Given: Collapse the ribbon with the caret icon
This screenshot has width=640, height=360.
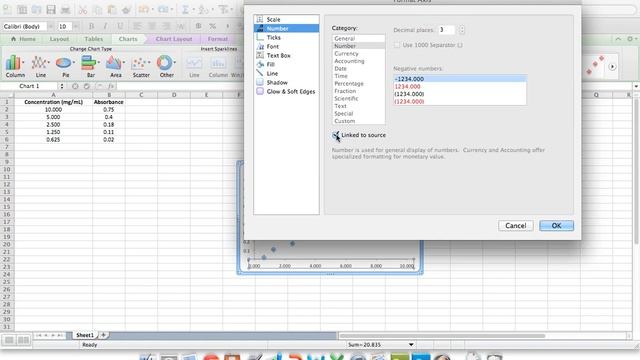Looking at the screenshot, I should pos(618,39).
